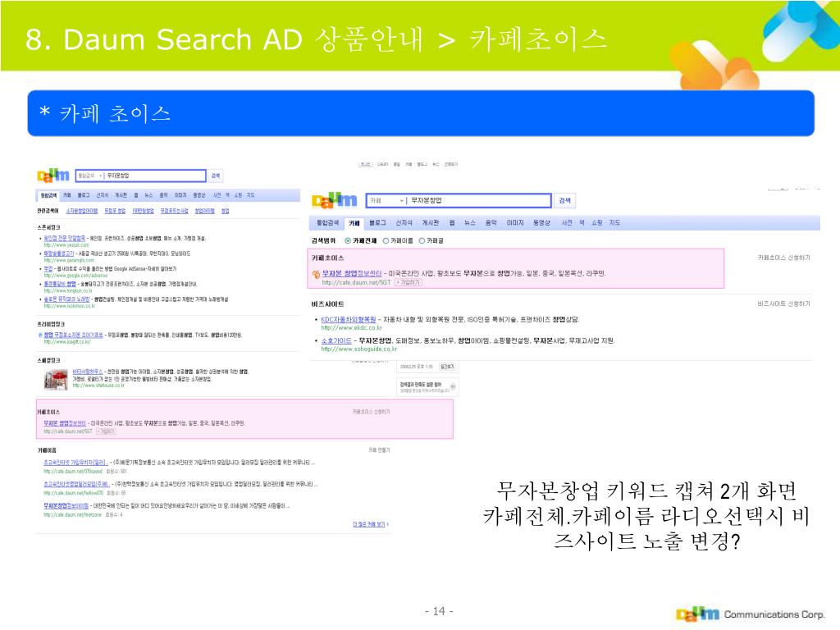Open the 창업 무점포소자본 premium link
This screenshot has width=840, height=630.
coord(73,335)
